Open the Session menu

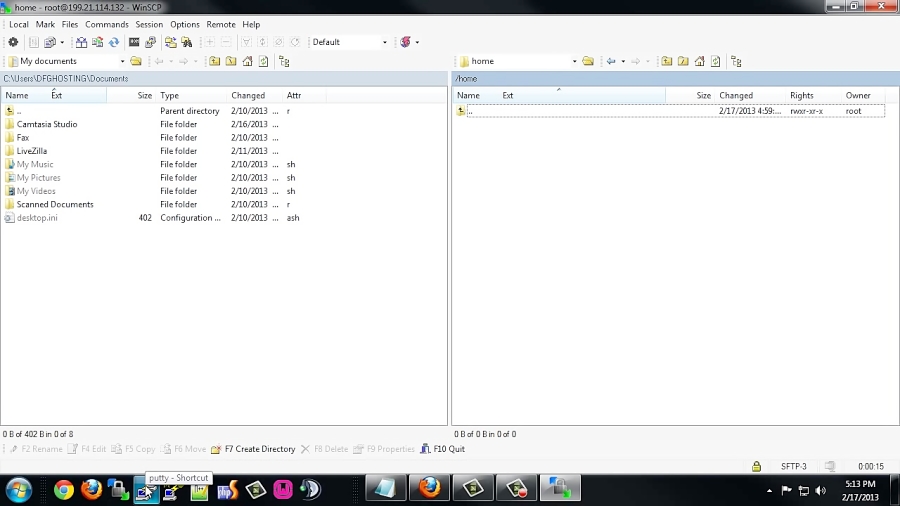pyautogui.click(x=149, y=24)
